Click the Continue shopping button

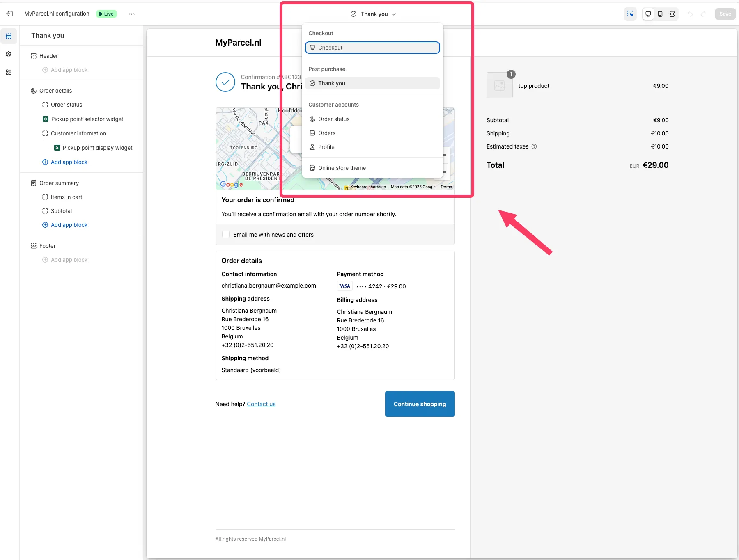420,404
